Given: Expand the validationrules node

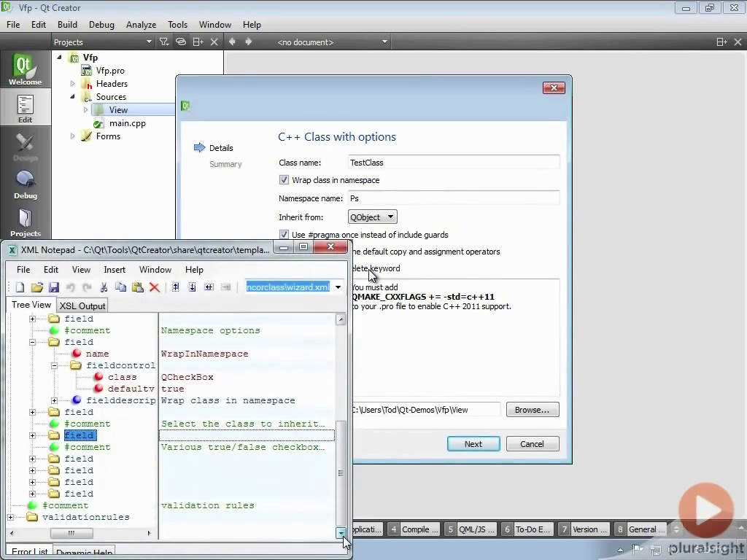Looking at the screenshot, I should click(x=10, y=517).
